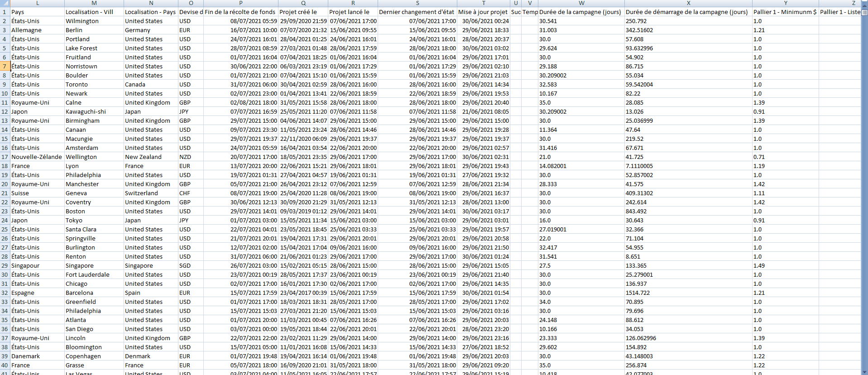Select row 40 header
Viewport: 868px width, 375px height.
[x=5, y=365]
